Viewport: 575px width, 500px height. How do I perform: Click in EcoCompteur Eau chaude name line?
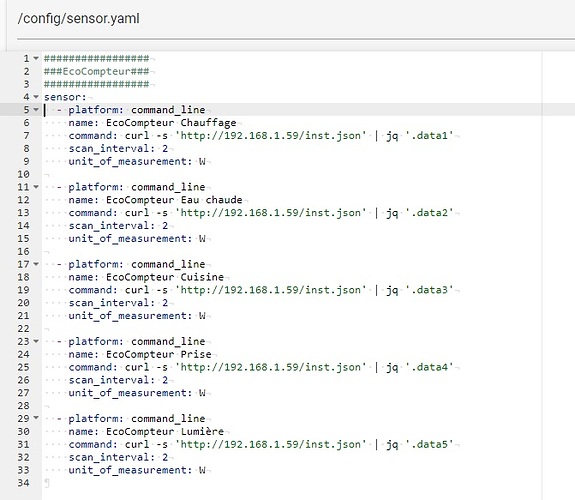[x=155, y=200]
